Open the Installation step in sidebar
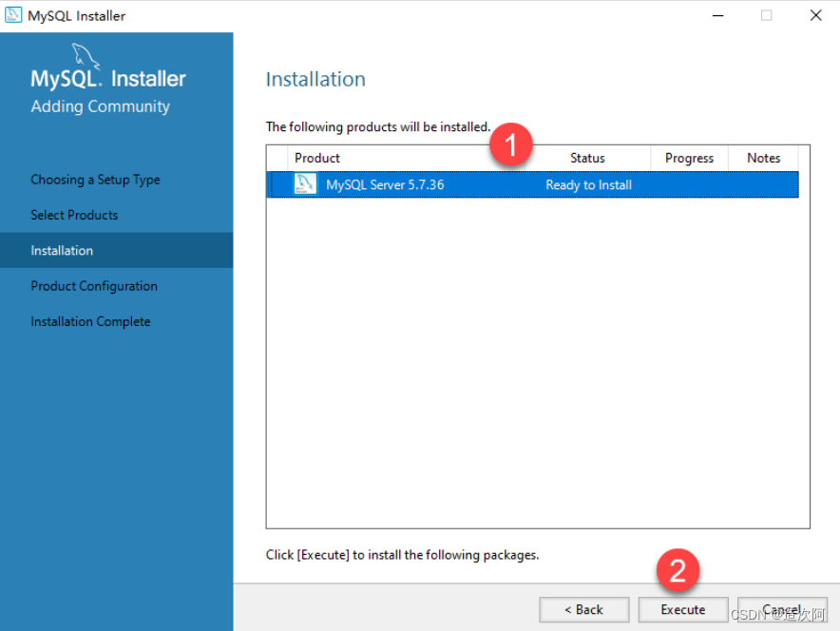Screen dimensions: 840x631 point(116,250)
